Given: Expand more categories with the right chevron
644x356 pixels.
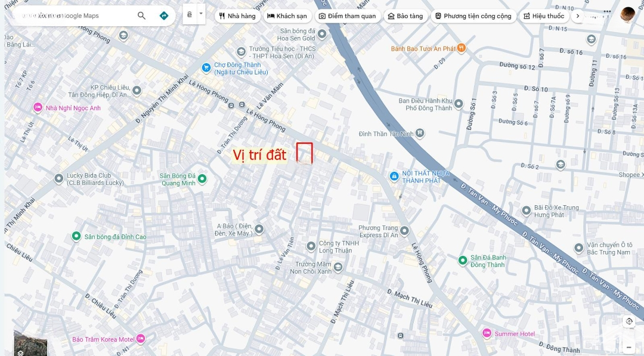Looking at the screenshot, I should click(577, 16).
